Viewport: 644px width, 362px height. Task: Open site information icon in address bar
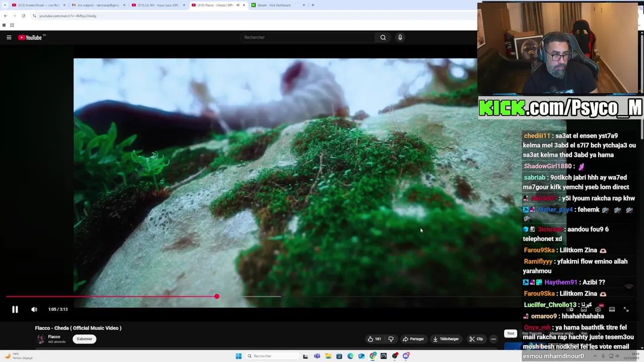coord(34,16)
